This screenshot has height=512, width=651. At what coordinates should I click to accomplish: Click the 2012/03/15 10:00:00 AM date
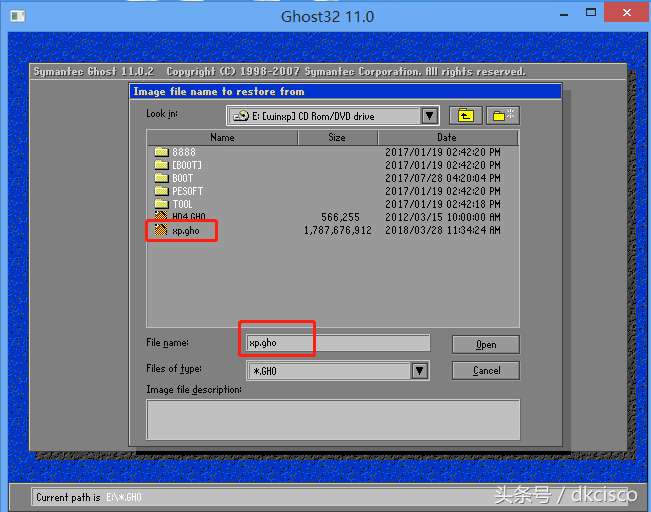click(x=443, y=217)
